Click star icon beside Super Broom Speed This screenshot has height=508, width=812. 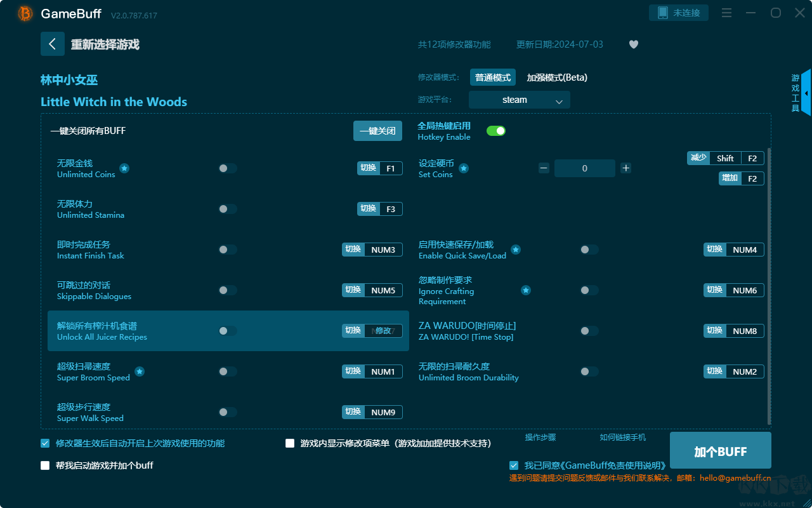pos(140,371)
